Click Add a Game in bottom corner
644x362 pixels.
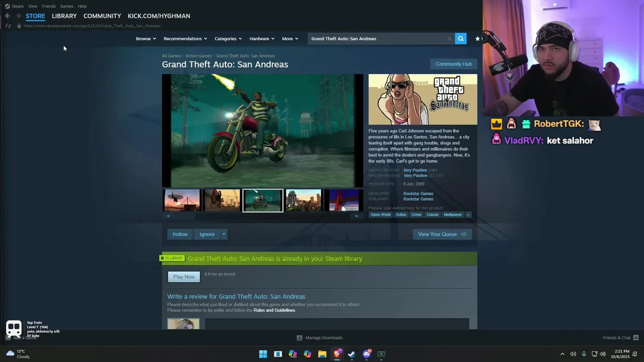point(22,338)
